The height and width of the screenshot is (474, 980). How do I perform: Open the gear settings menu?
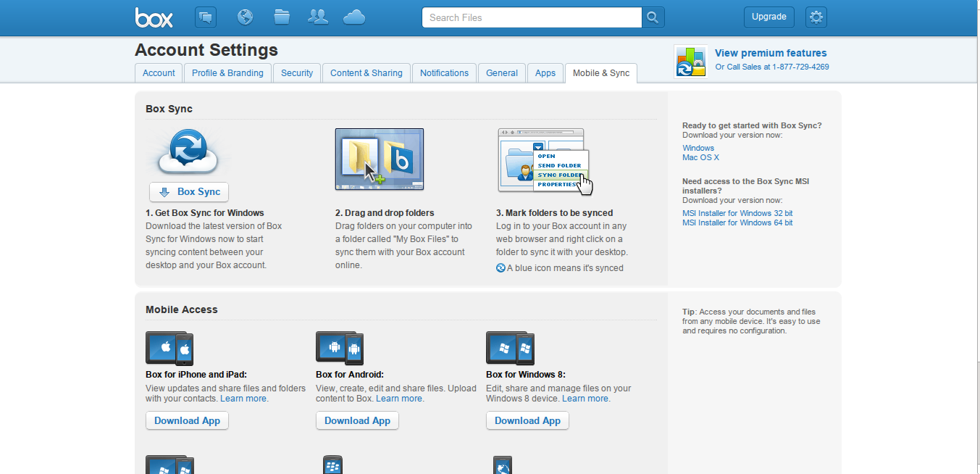click(x=816, y=17)
